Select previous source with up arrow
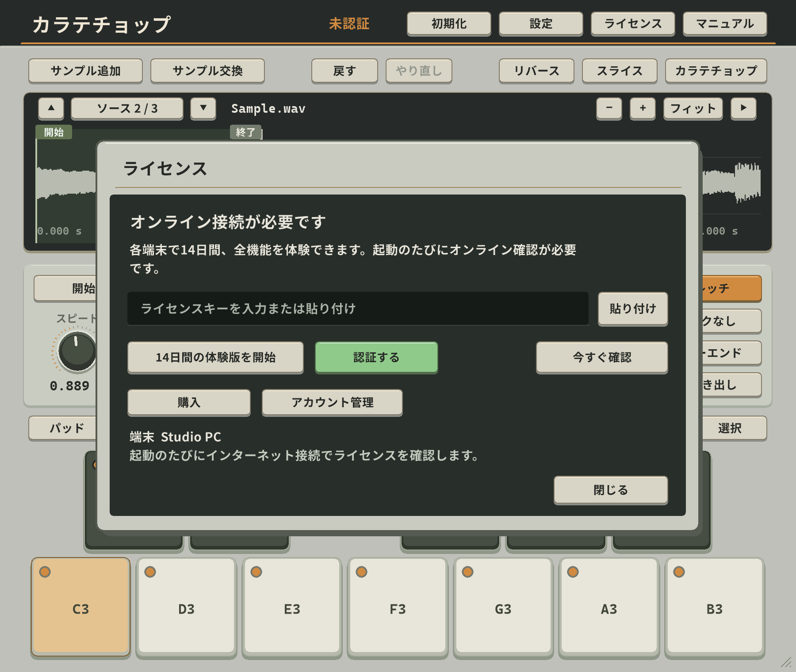 [x=51, y=108]
